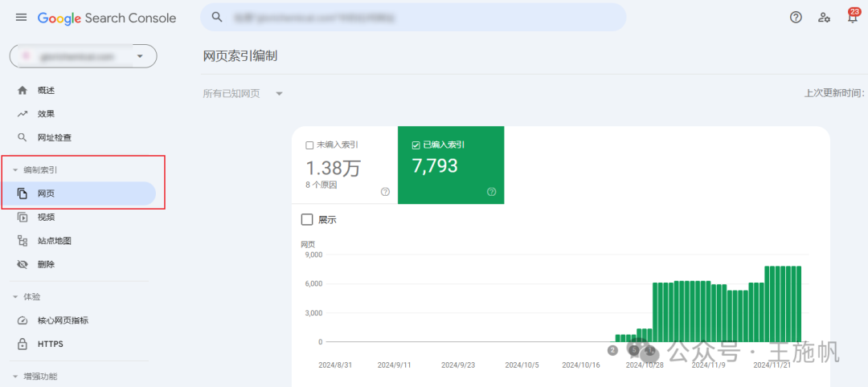This screenshot has height=387, width=868.
Task: Collapse the 增强功能 section
Action: coord(15,377)
